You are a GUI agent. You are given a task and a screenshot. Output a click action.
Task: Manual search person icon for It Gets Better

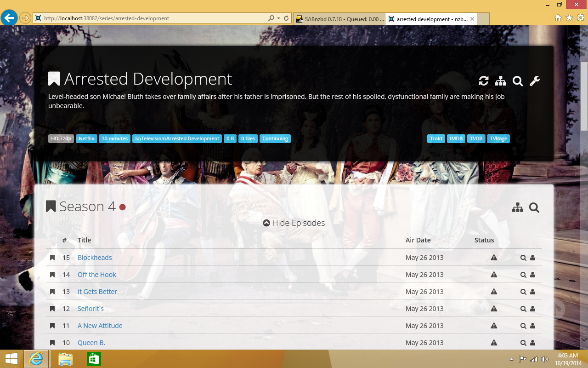click(533, 292)
